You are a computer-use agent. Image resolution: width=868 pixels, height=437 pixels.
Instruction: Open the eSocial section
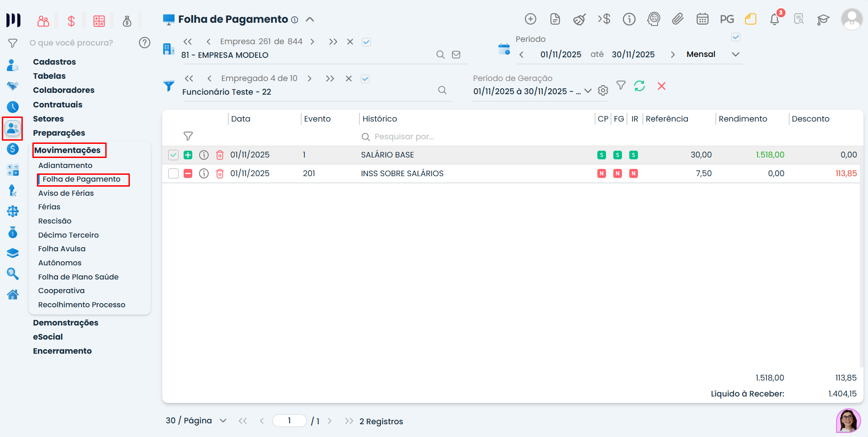48,337
